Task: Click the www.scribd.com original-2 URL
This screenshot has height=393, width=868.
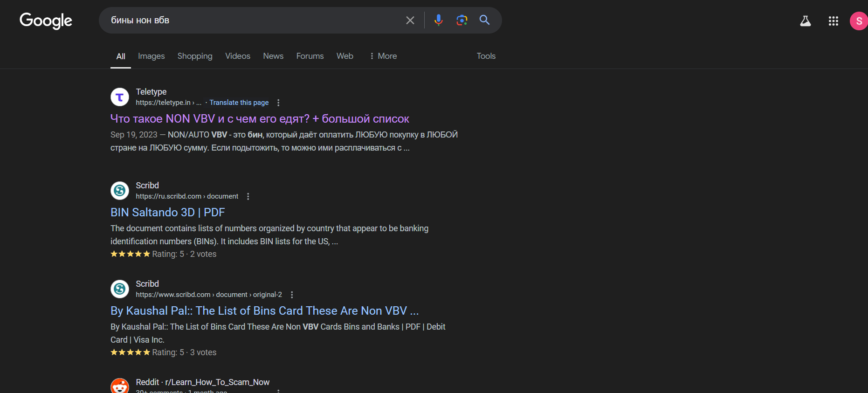Action: (209, 295)
